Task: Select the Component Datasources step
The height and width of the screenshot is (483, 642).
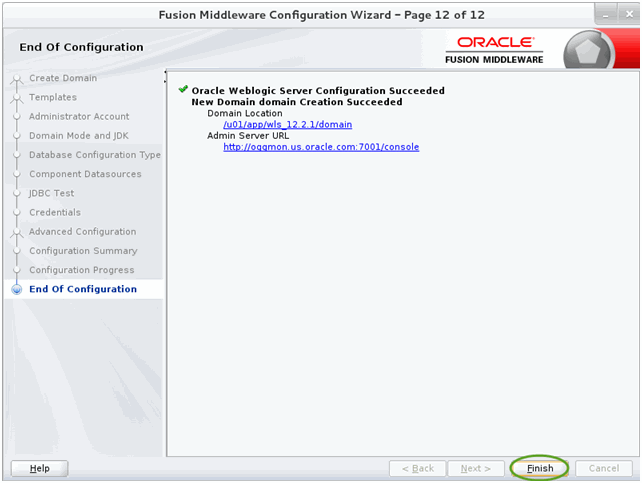Action: [85, 174]
